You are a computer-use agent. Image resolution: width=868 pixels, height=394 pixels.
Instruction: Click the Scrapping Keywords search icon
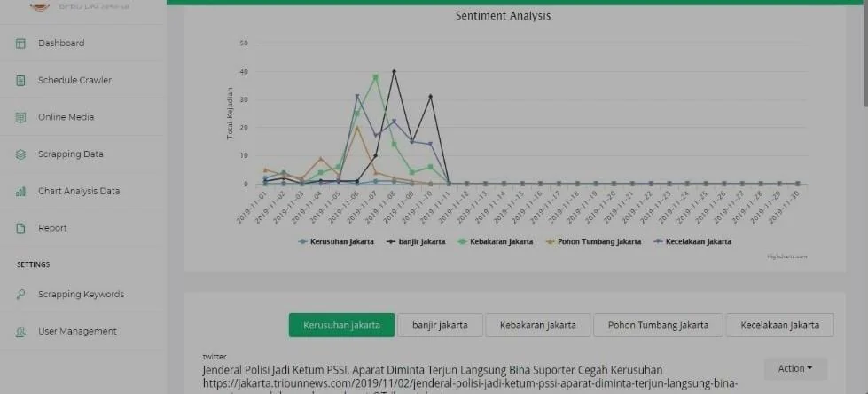point(20,295)
